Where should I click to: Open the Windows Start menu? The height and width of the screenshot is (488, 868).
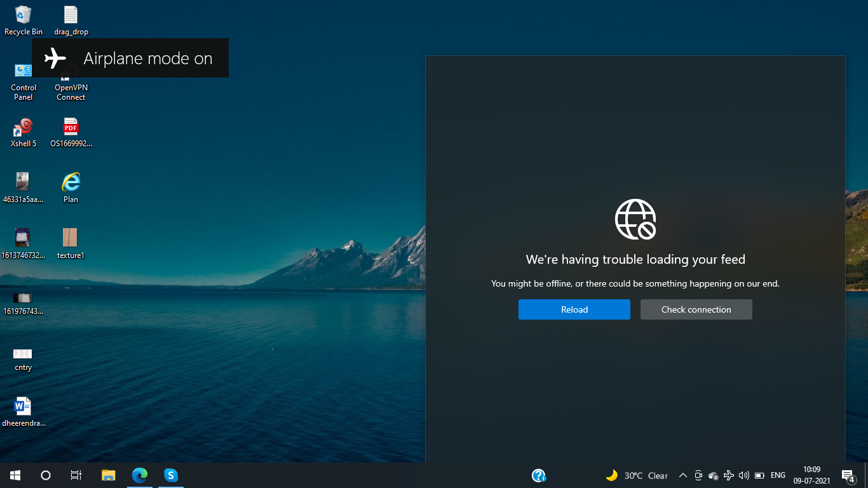[15, 475]
